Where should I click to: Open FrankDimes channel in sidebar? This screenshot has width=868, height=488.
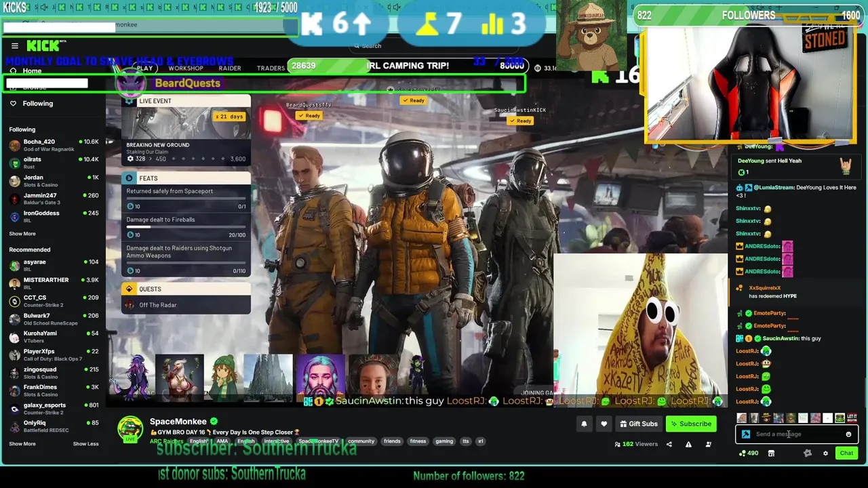tap(54, 390)
